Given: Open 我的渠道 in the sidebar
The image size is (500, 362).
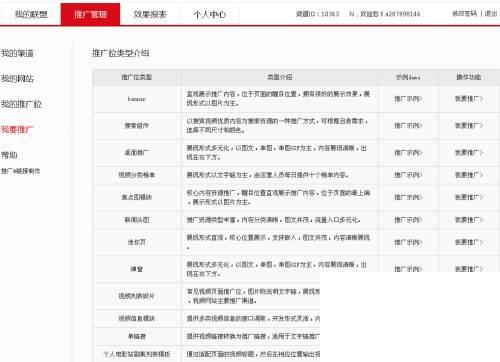Looking at the screenshot, I should coord(17,53).
